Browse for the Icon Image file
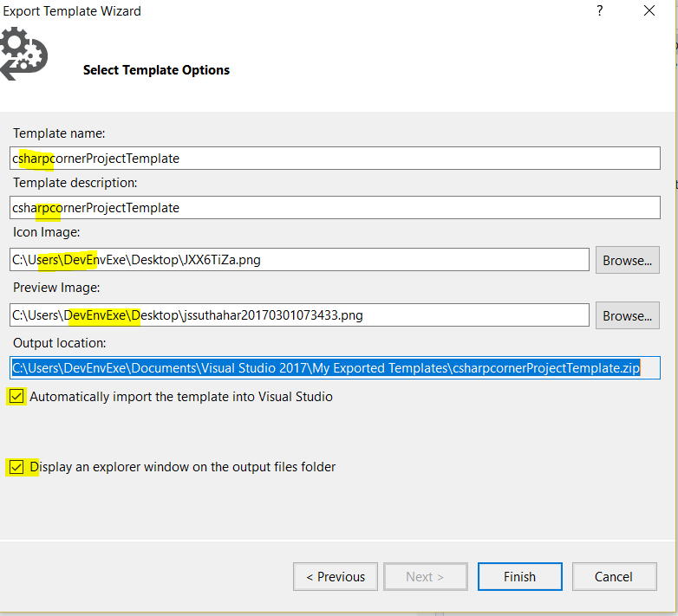 [x=628, y=260]
